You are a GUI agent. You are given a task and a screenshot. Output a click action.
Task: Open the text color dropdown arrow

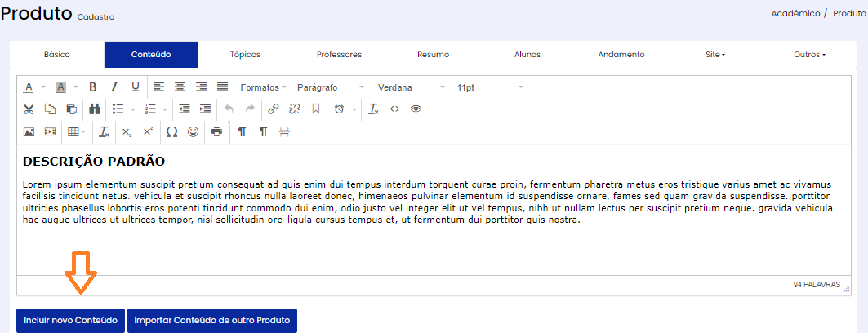click(x=43, y=87)
